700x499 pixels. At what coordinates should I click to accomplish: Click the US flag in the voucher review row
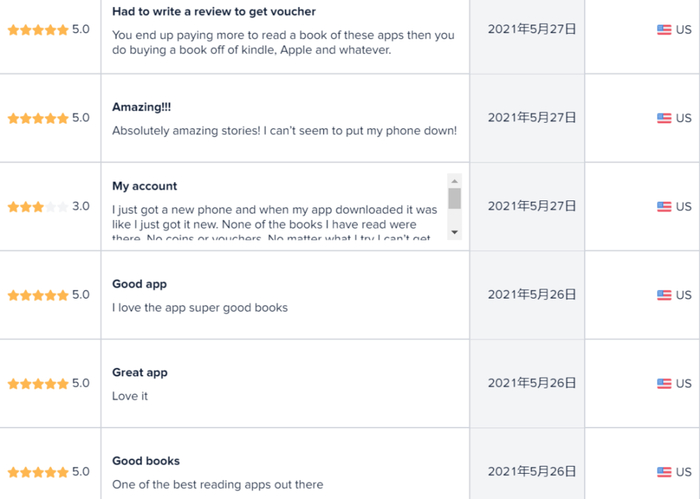tap(664, 30)
